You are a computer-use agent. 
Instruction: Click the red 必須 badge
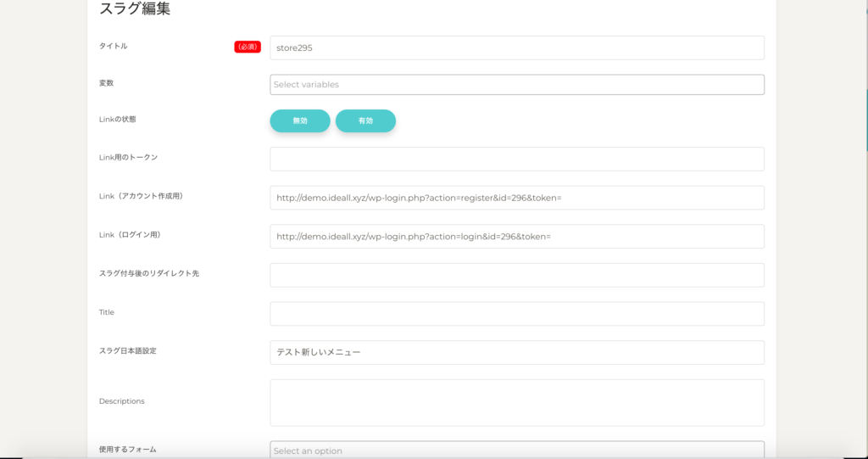click(x=248, y=48)
